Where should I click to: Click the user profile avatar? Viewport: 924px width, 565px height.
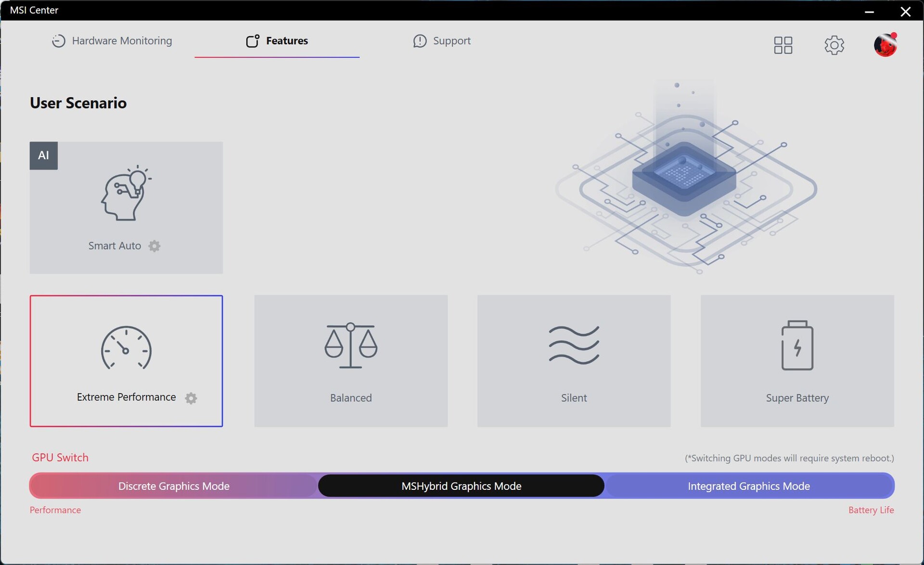(x=885, y=45)
